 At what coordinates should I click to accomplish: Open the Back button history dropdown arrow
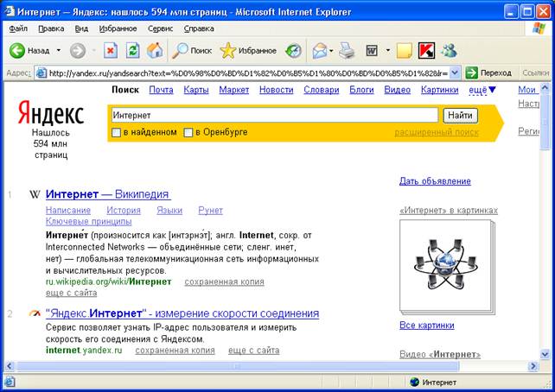59,51
